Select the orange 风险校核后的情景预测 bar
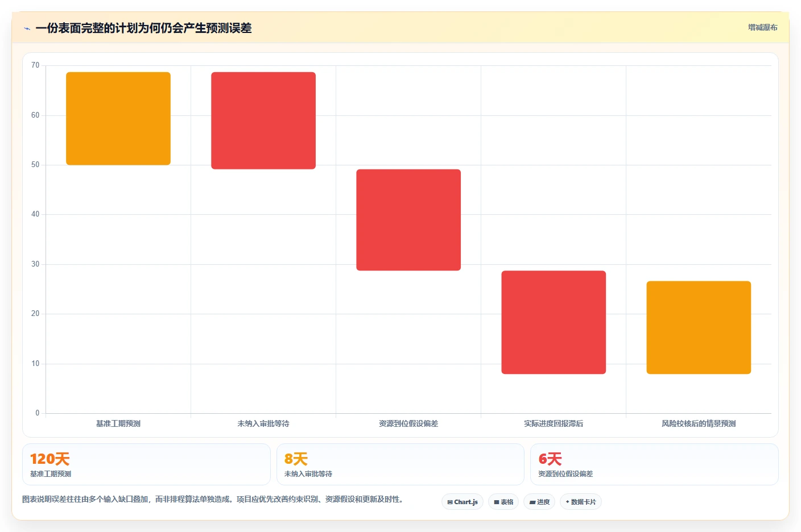The height and width of the screenshot is (532, 801). pos(699,327)
